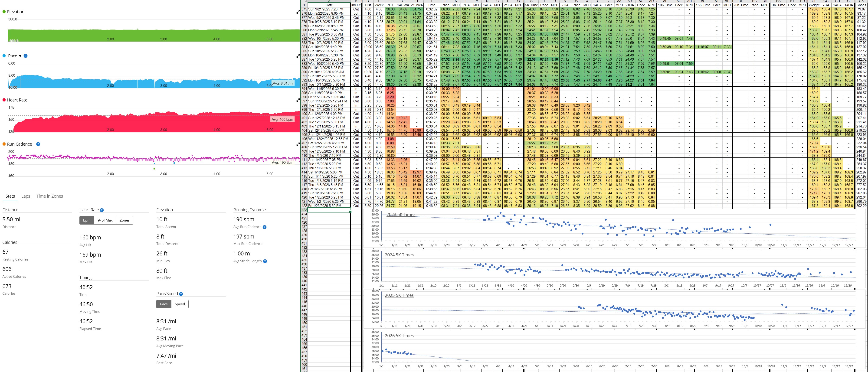Select the bpm heart rate button
This screenshot has height=372, width=868.
click(87, 220)
